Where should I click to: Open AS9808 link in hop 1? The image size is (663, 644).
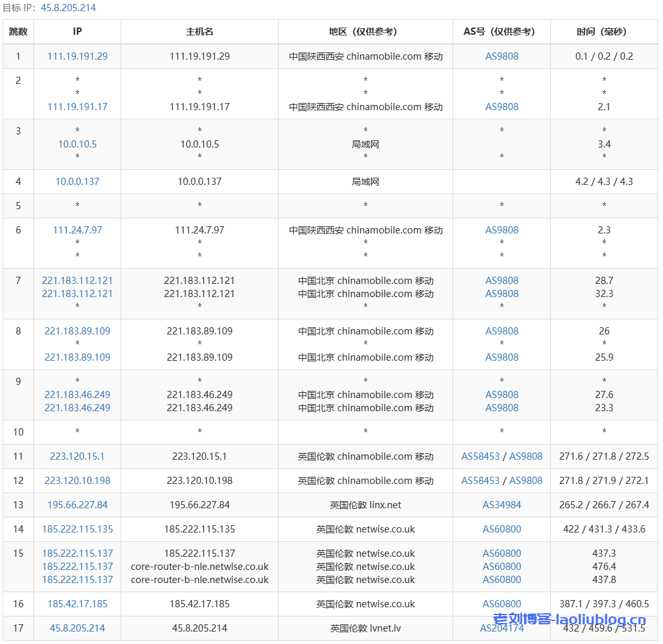[500, 56]
